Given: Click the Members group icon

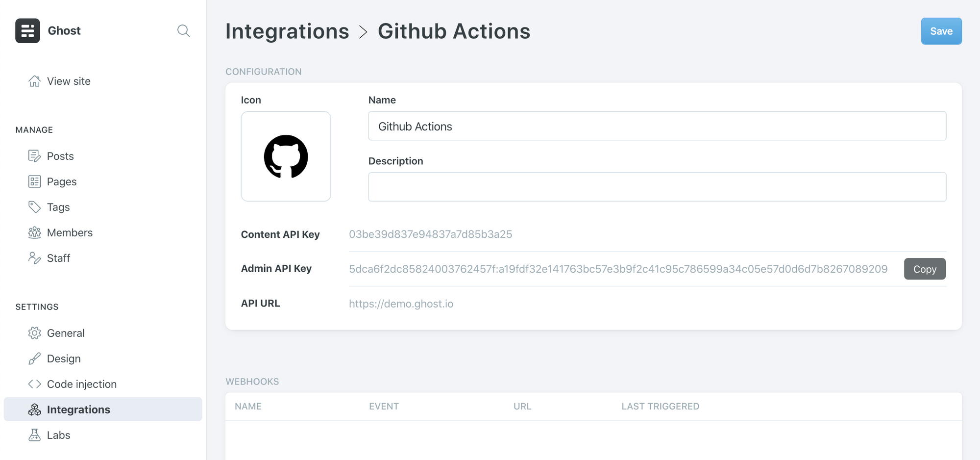Looking at the screenshot, I should (x=34, y=232).
